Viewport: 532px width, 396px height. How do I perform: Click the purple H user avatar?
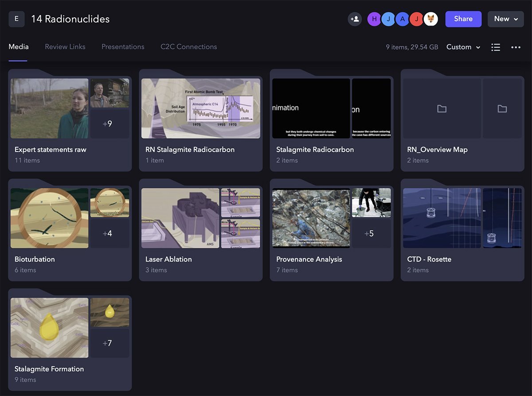tap(374, 19)
